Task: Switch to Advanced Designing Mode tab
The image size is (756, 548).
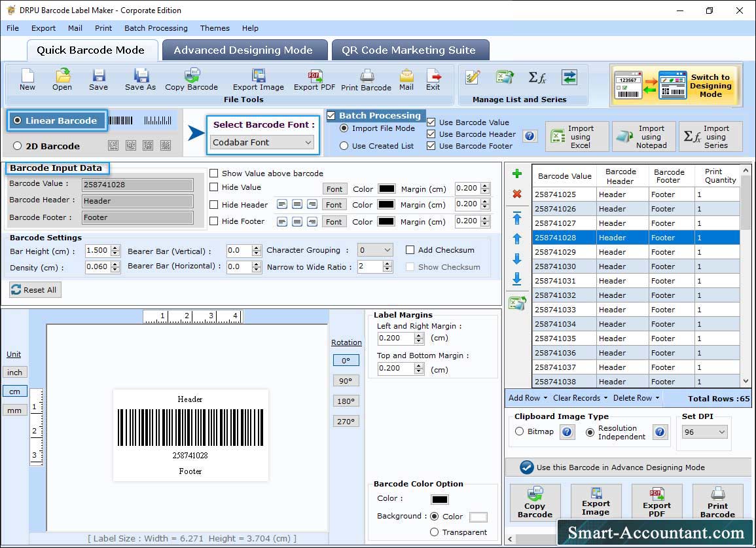Action: coord(244,50)
